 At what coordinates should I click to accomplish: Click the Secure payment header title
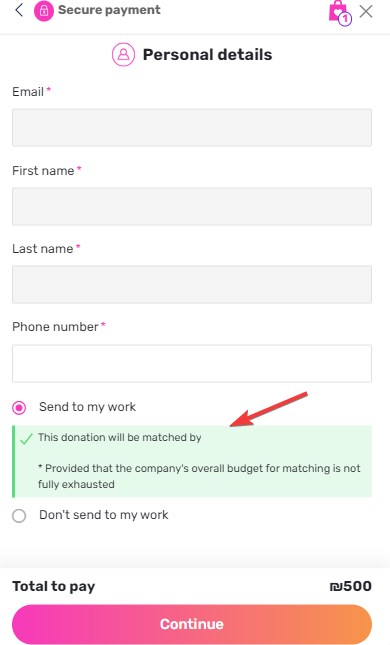(x=109, y=10)
